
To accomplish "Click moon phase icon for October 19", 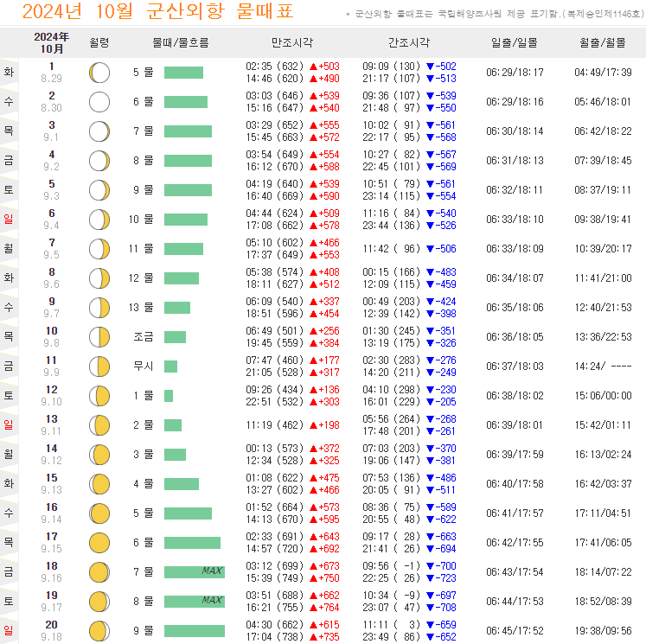I will pos(99,602).
